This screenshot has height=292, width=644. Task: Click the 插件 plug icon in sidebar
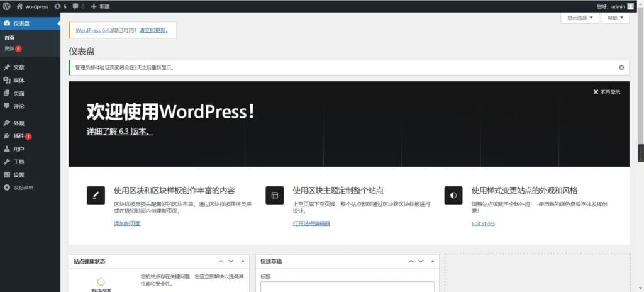[6, 136]
